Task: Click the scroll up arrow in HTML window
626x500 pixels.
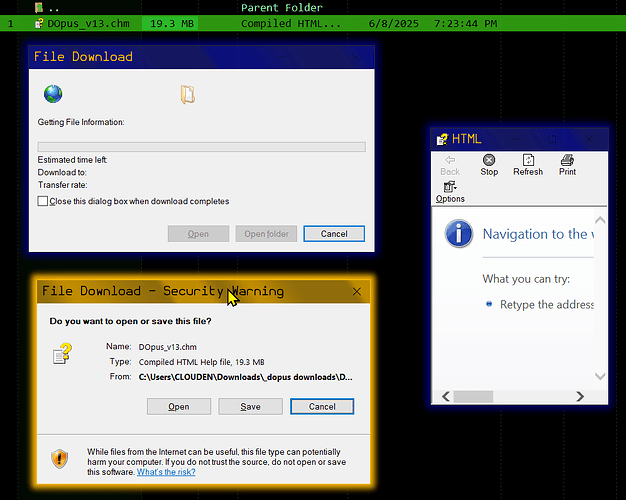Action: coord(600,219)
